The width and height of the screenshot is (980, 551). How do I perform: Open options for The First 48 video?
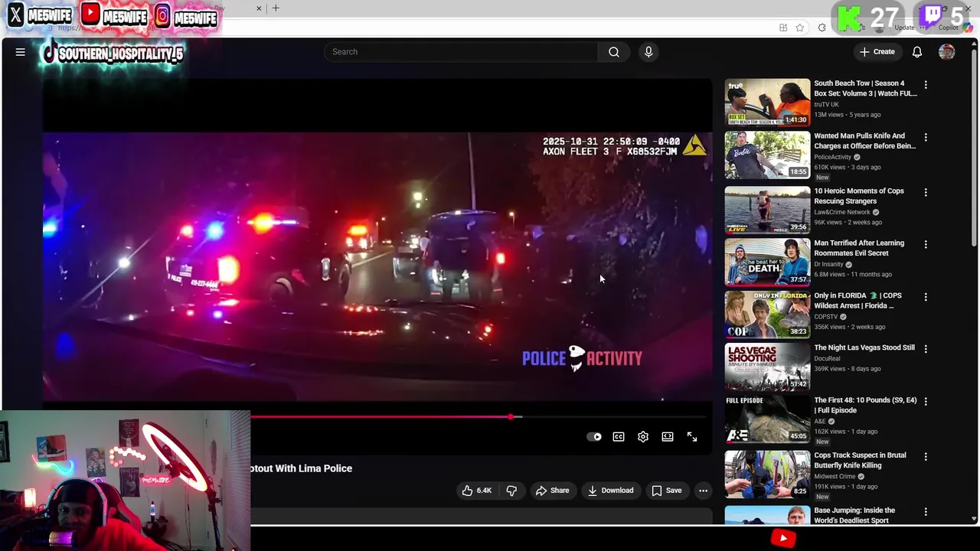926,402
